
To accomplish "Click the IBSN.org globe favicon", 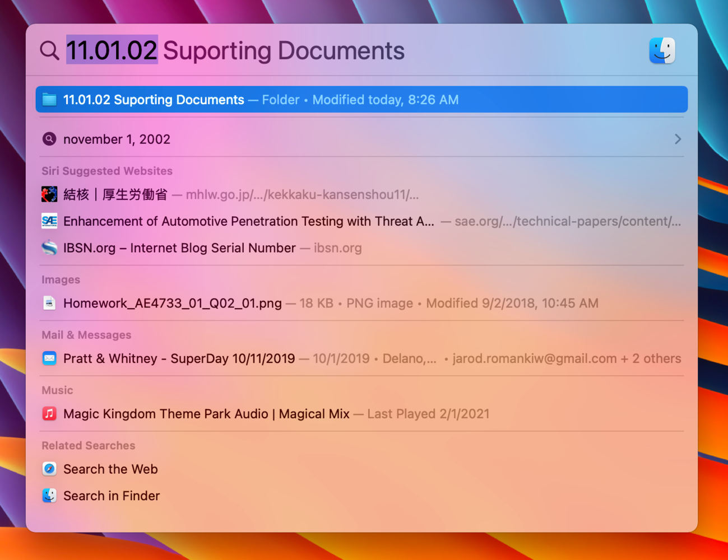I will click(49, 248).
